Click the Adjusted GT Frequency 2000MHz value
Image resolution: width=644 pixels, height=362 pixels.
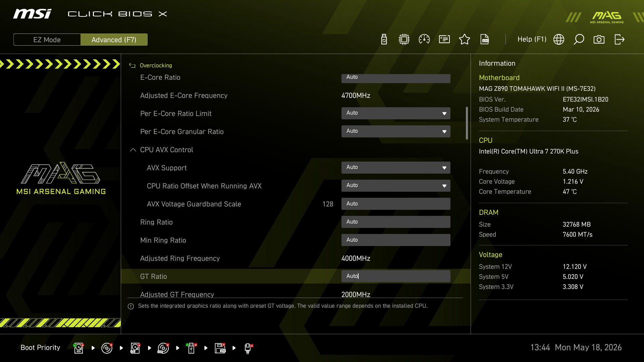click(356, 294)
